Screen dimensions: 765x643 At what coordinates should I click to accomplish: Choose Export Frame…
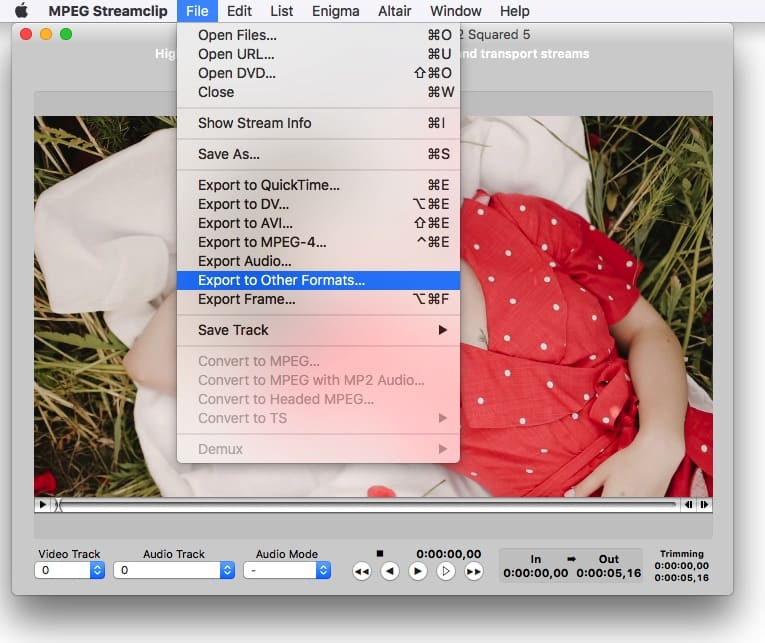tap(318, 300)
